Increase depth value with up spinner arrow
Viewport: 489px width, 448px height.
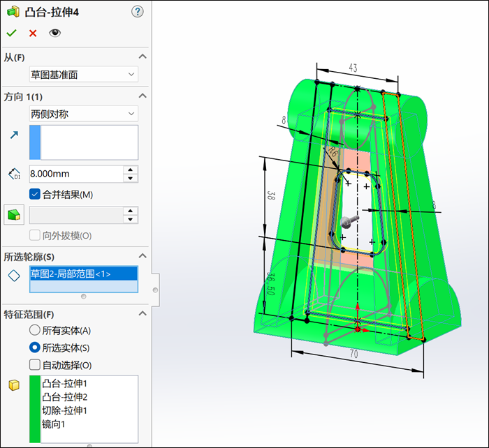click(x=130, y=170)
